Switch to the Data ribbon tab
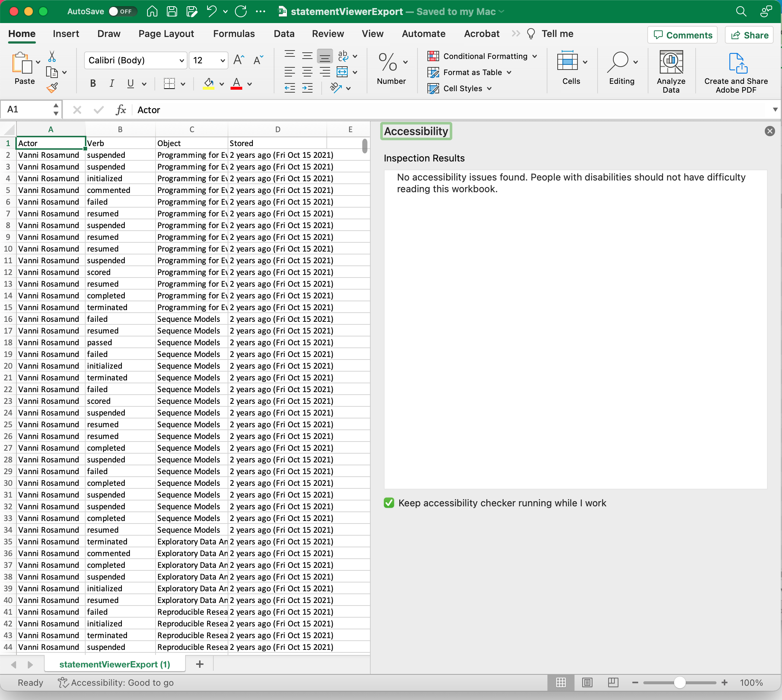Screen dimensions: 782x700 pos(284,34)
